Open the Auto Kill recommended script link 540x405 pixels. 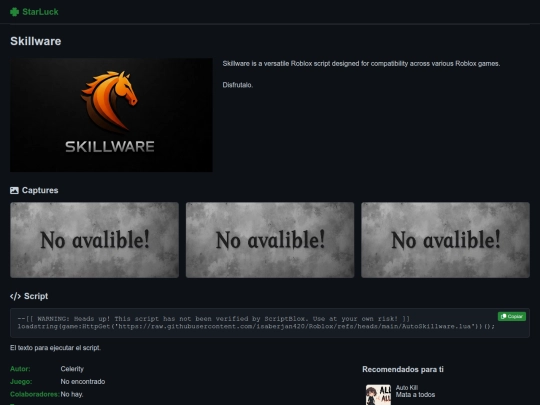[407, 388]
